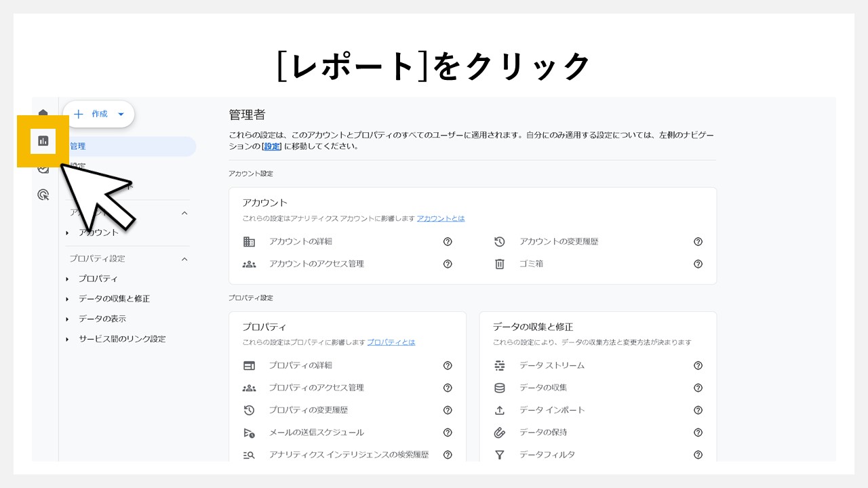The height and width of the screenshot is (488, 868).
Task: Select 管理 in the sidebar menu
Action: pos(78,146)
